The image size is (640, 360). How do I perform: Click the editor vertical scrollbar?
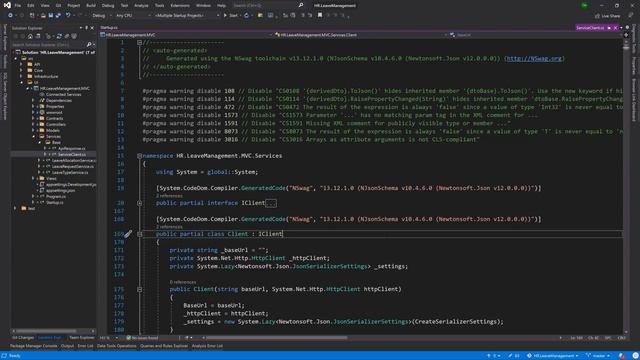coord(626,187)
